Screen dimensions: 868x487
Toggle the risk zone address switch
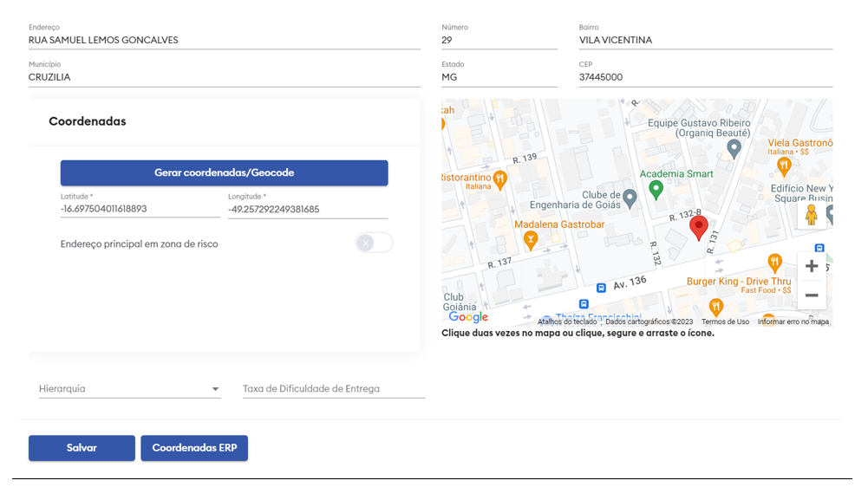coord(374,243)
